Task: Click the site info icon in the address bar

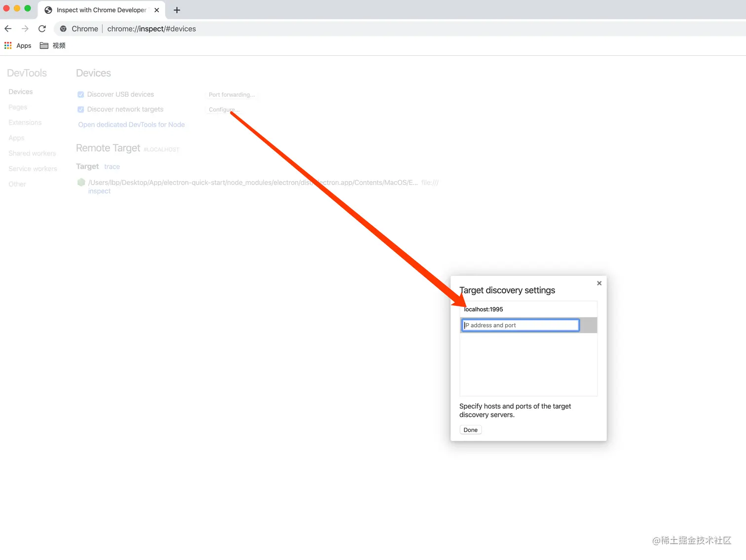Action: pyautogui.click(x=63, y=29)
